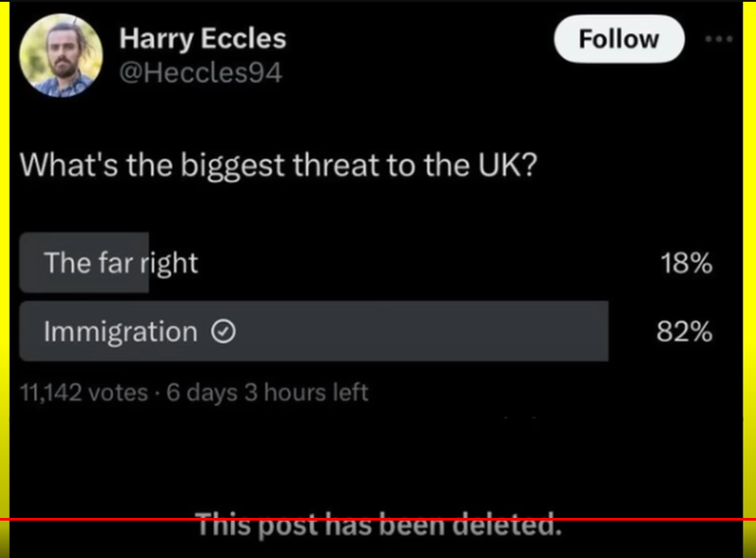Viewport: 756px width, 558px height.
Task: Click the "This post has been deleted." caption
Action: click(378, 526)
